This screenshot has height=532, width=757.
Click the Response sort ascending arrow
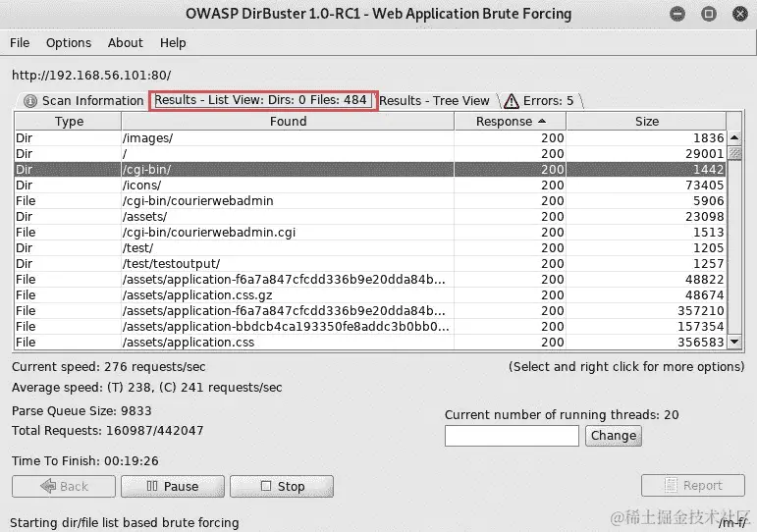[542, 121]
